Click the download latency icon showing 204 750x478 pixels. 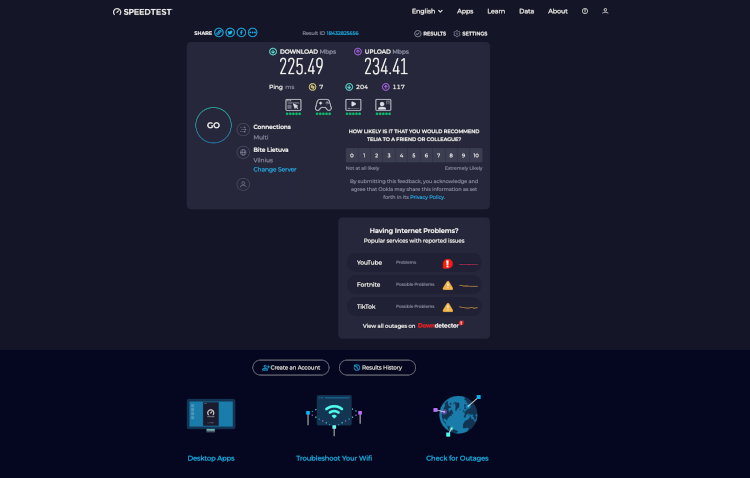pyautogui.click(x=349, y=87)
